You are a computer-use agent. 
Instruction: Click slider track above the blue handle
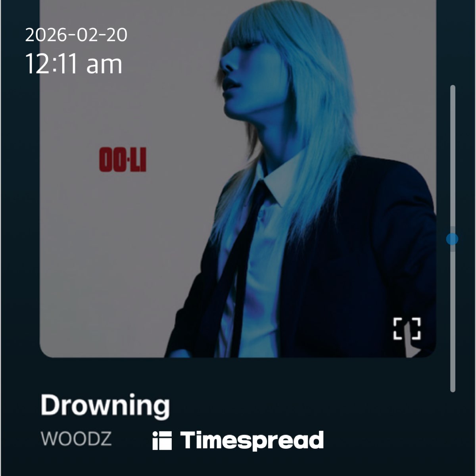click(x=453, y=159)
